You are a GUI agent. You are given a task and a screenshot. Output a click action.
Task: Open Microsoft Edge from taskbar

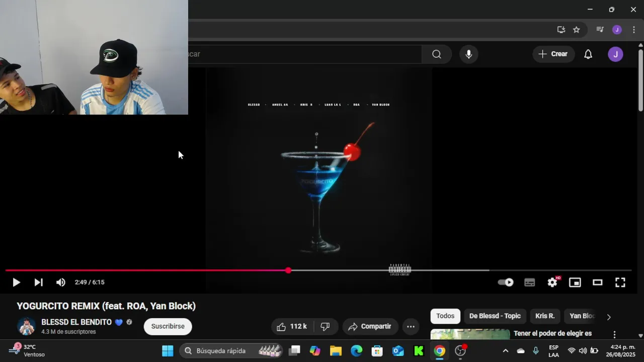[356, 351]
